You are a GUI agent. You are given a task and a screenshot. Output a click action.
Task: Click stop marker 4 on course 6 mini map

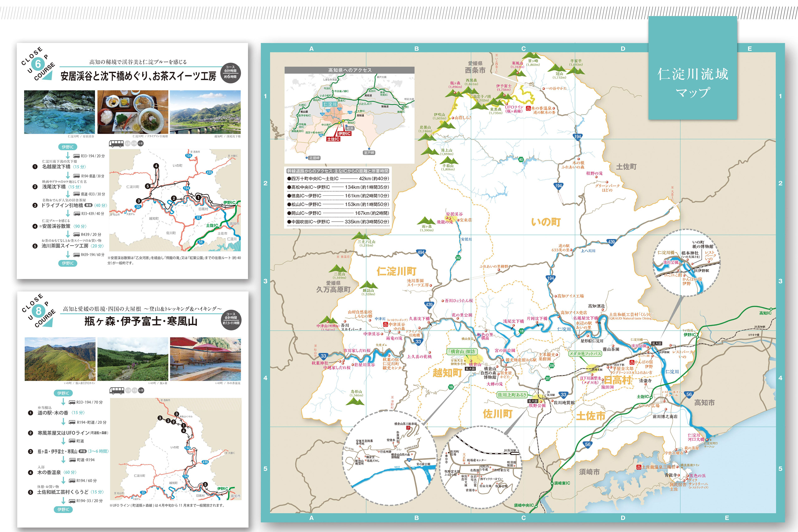click(x=156, y=166)
